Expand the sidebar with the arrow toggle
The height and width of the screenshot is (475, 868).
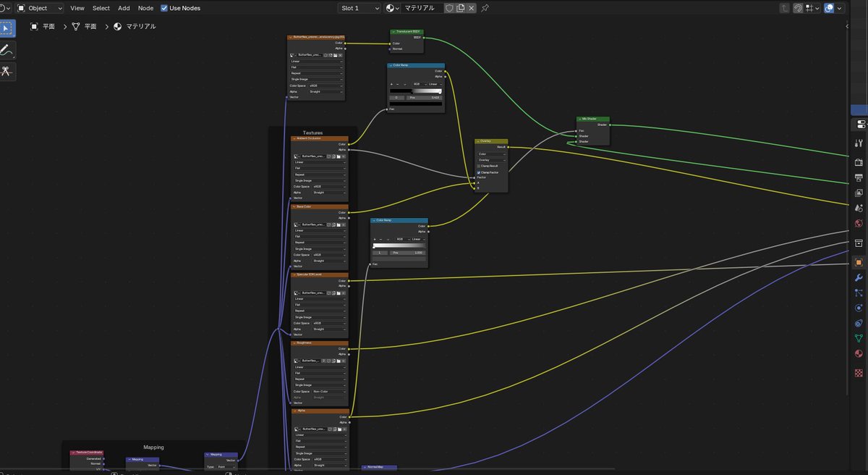[847, 26]
